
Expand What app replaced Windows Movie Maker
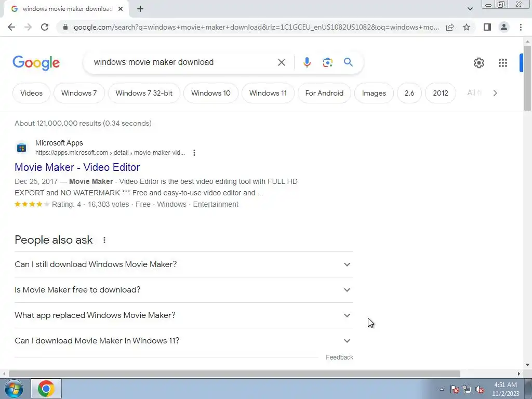point(183,315)
